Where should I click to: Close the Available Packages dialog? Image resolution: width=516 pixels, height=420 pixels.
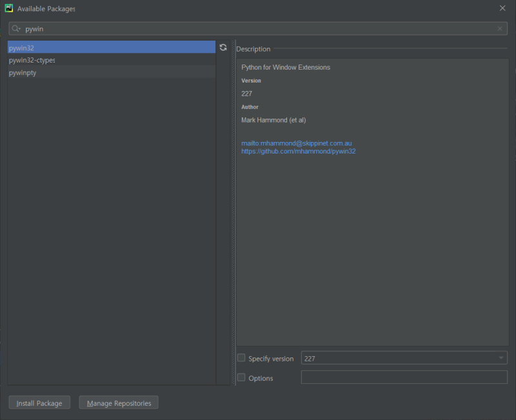point(502,8)
